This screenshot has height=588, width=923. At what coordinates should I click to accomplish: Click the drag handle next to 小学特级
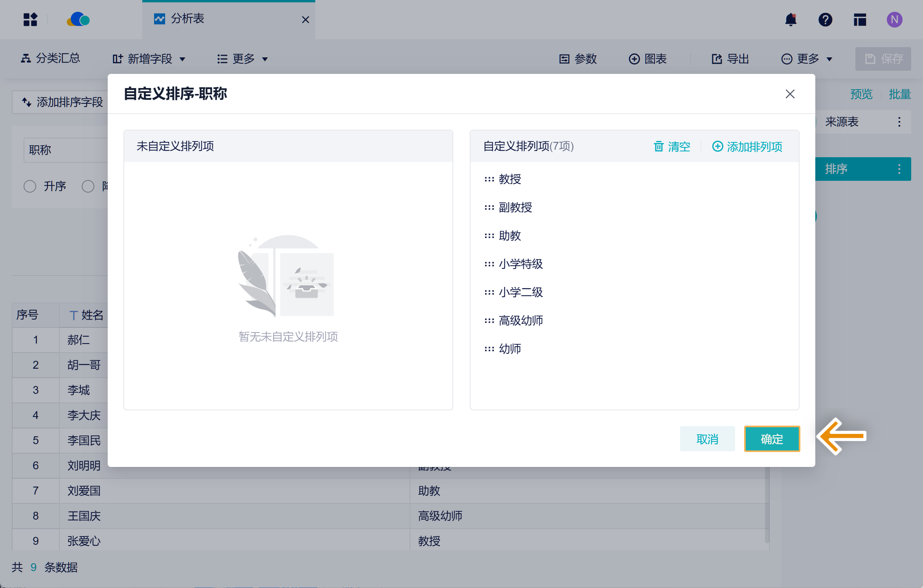pos(489,264)
